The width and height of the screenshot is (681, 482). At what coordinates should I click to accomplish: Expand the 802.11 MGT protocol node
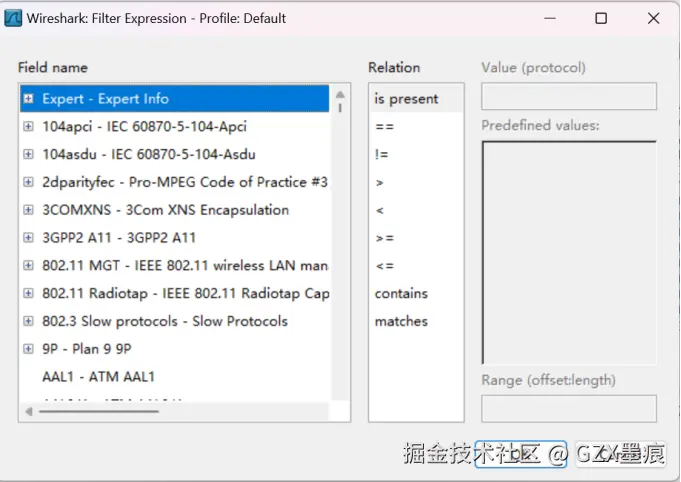click(x=28, y=265)
